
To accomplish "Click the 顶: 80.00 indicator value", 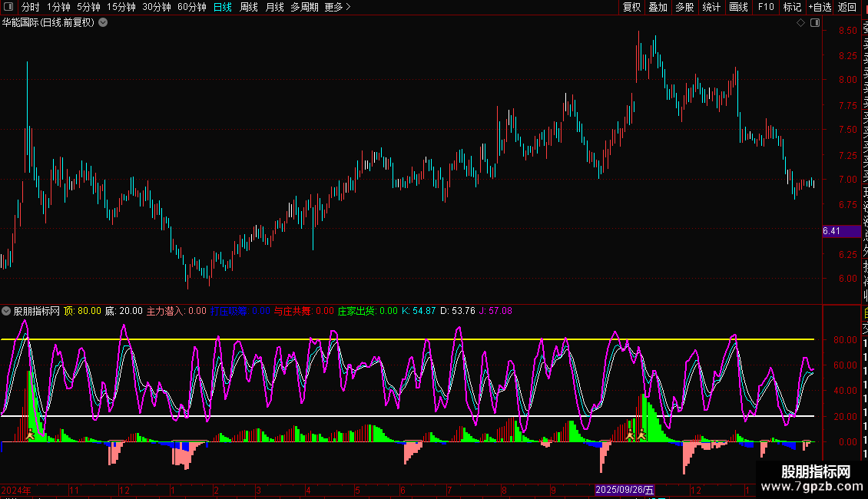I will (x=82, y=311).
